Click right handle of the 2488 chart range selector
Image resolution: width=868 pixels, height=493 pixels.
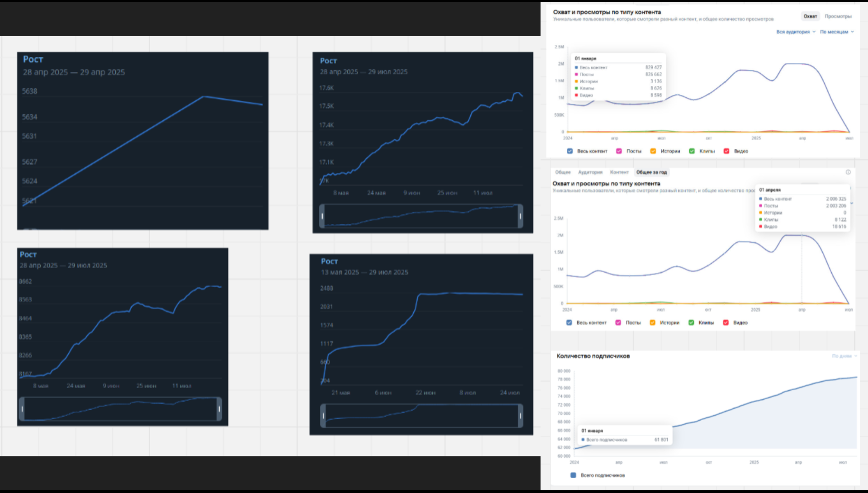521,416
